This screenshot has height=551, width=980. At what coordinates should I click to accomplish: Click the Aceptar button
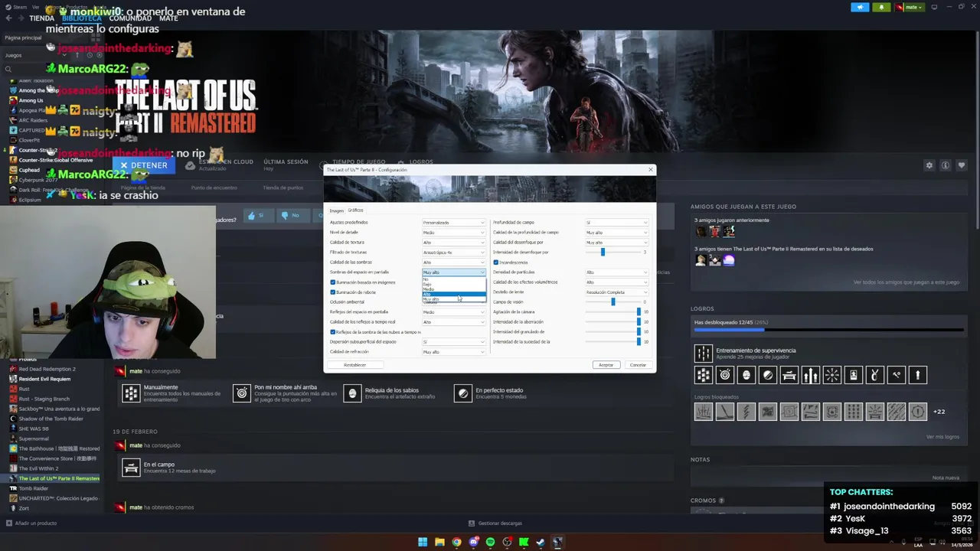click(x=606, y=365)
